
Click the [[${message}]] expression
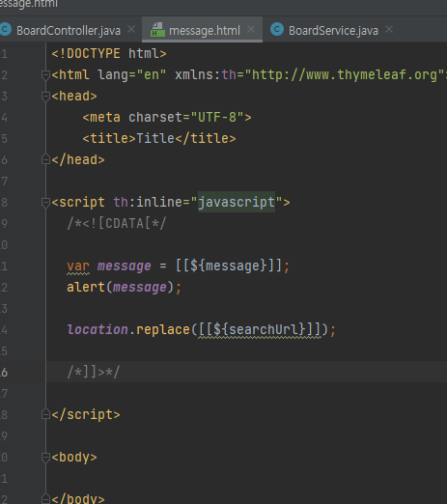tap(229, 266)
